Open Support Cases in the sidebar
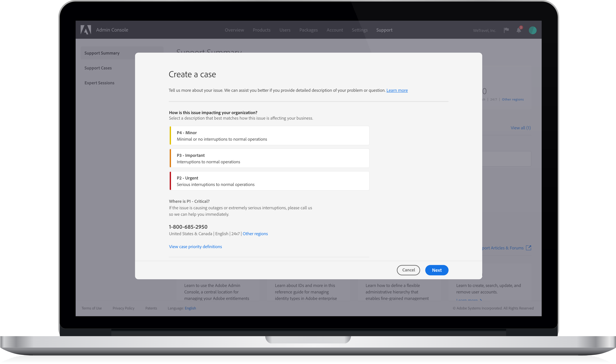This screenshot has width=616, height=364. (x=98, y=68)
